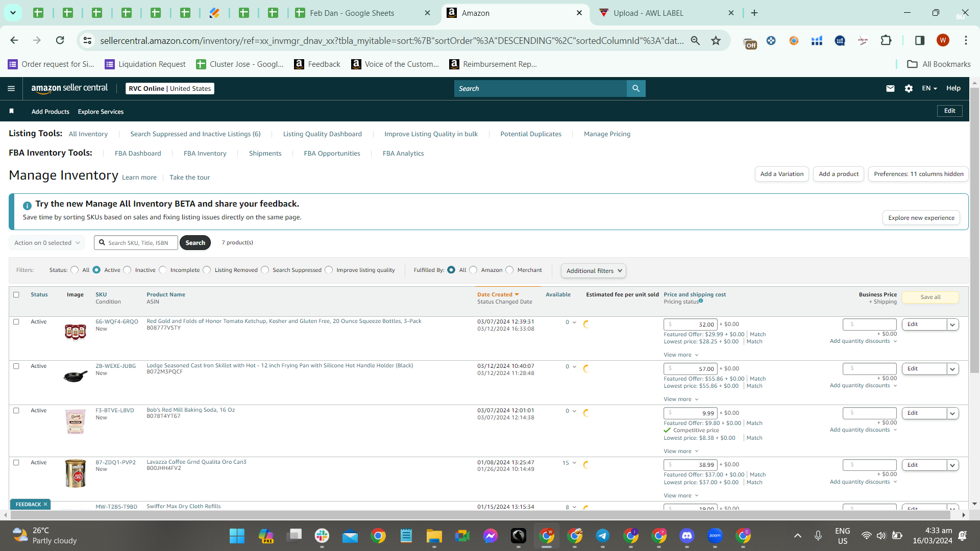
Task: Open the Chrome profile avatar W
Action: tap(943, 40)
